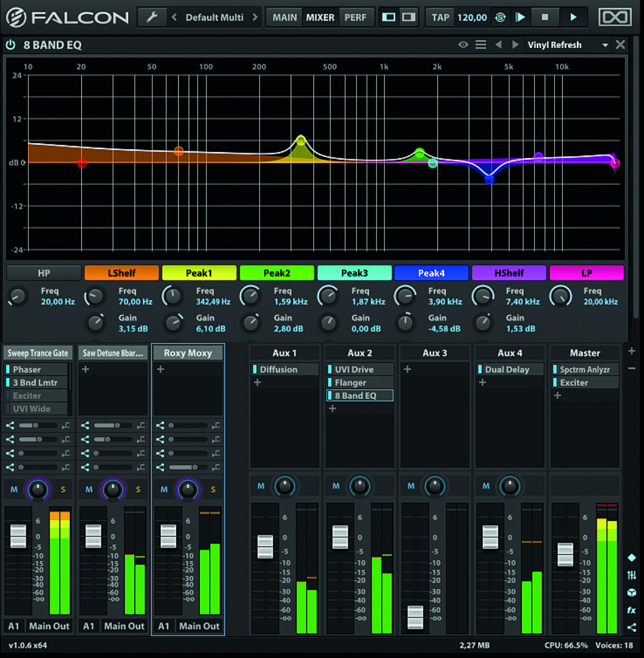Remove mixer channel with right-side minus icon
644x658 pixels.
coord(631,368)
